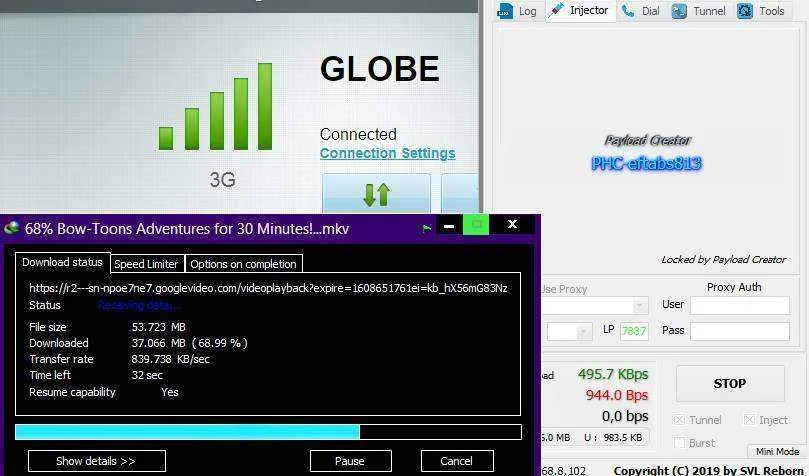
Task: Click the Connected status text
Action: click(x=358, y=134)
